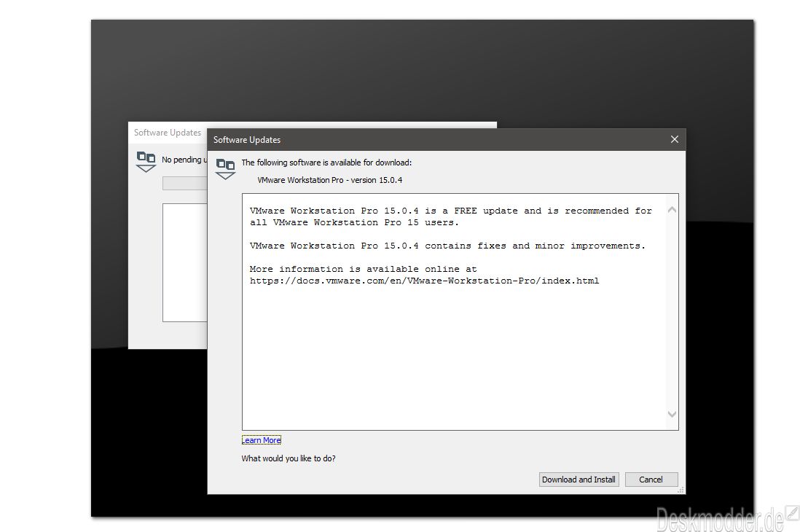
Task: Click the 'contains fixes and minor improvements' line
Action: (447, 246)
